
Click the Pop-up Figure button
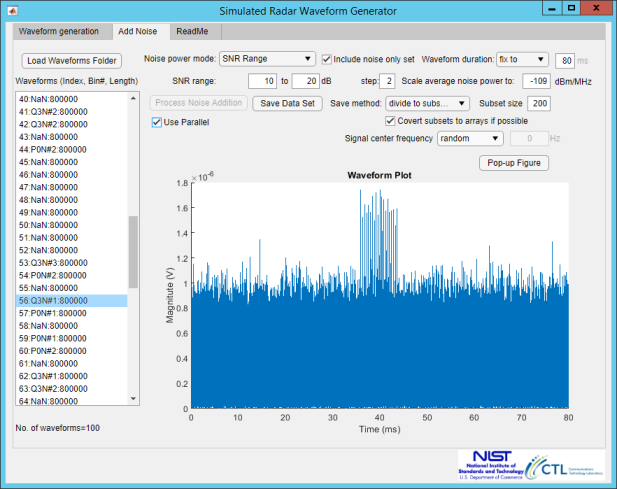click(514, 163)
